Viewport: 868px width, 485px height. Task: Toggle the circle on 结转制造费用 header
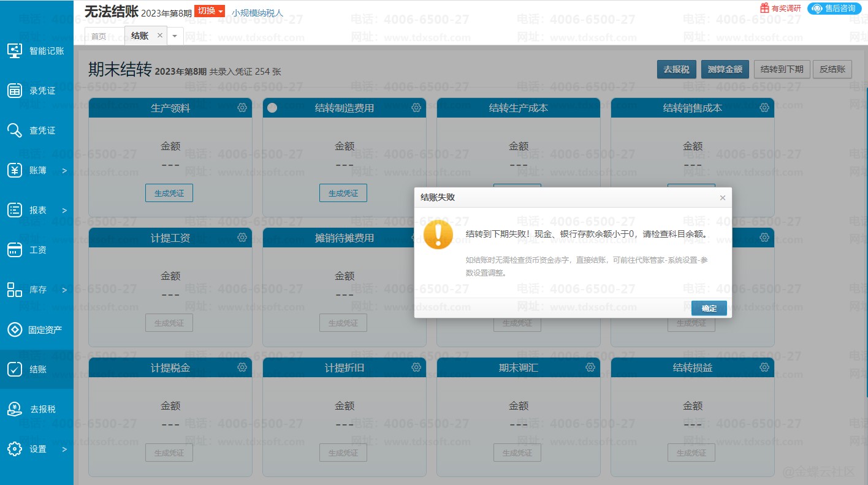(x=273, y=108)
